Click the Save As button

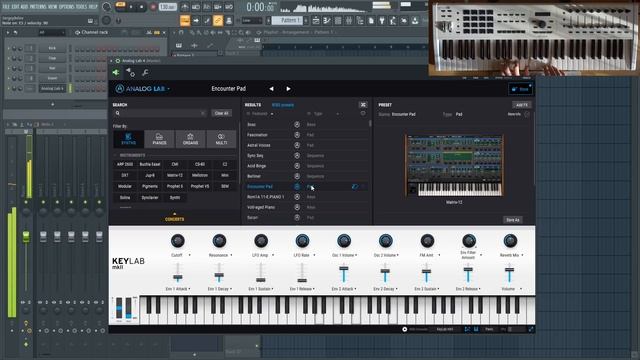[513, 220]
